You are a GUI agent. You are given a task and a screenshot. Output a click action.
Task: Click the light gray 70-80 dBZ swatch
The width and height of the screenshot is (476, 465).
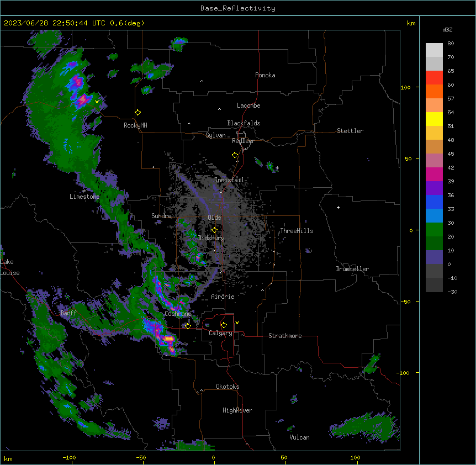(x=434, y=50)
